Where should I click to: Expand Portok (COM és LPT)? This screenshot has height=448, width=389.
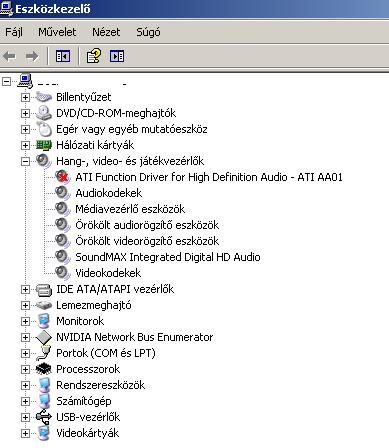pyautogui.click(x=25, y=353)
